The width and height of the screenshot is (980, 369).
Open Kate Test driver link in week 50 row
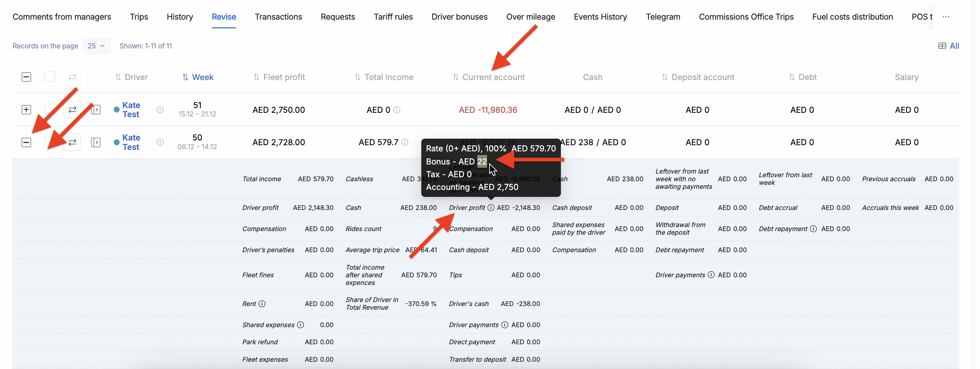pos(131,142)
